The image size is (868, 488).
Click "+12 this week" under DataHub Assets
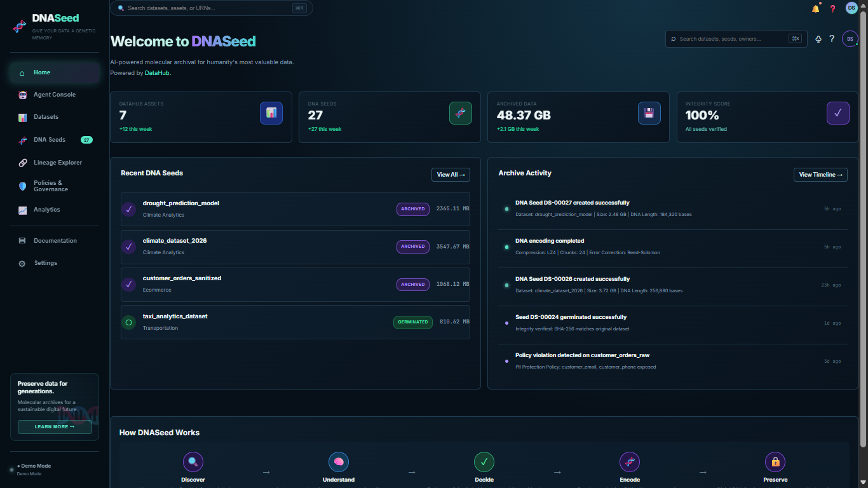(x=135, y=129)
